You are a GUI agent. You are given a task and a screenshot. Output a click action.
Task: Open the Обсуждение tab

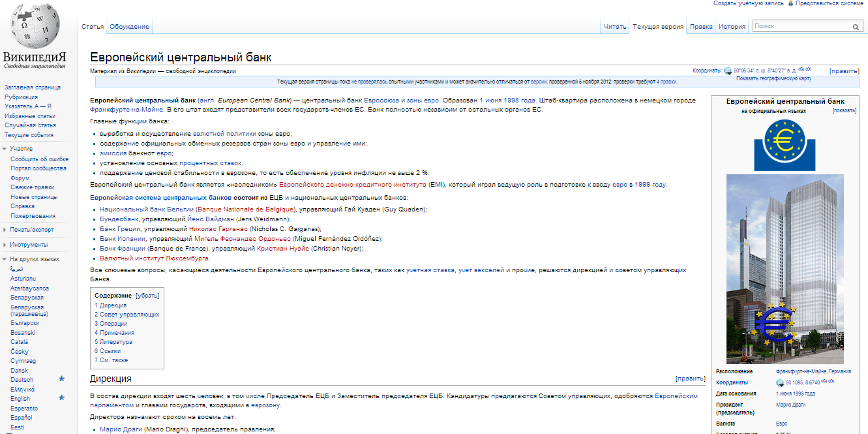129,27
